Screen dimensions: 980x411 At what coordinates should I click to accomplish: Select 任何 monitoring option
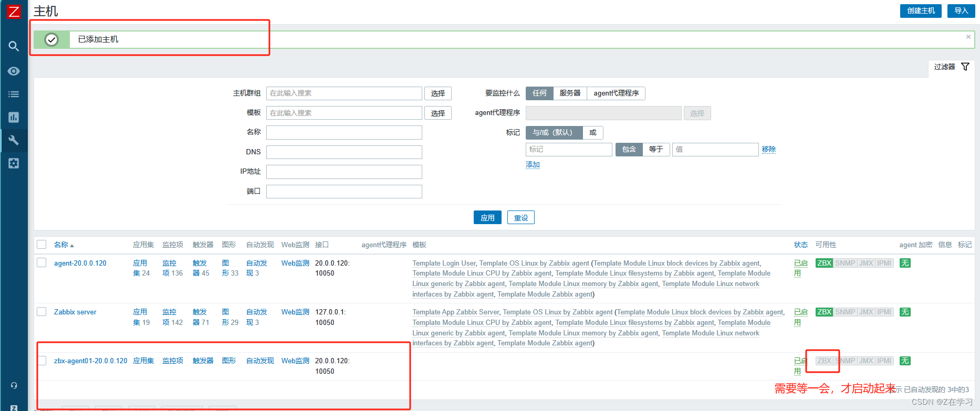[x=539, y=93]
